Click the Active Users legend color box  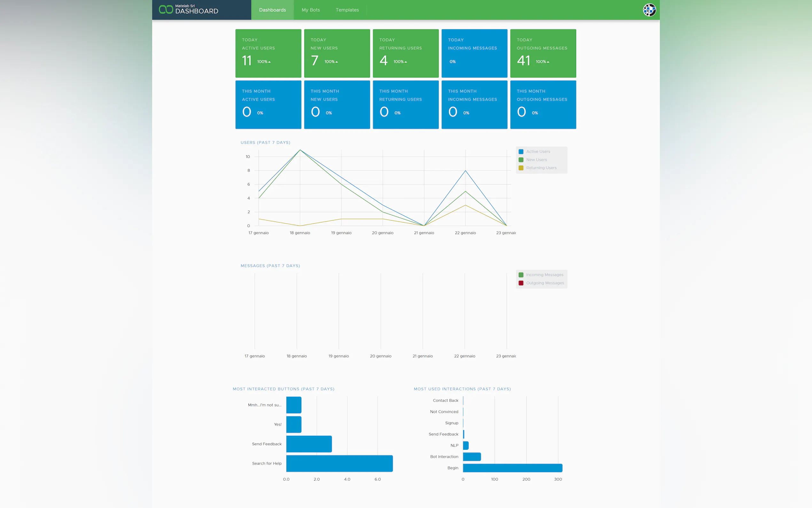click(x=521, y=152)
